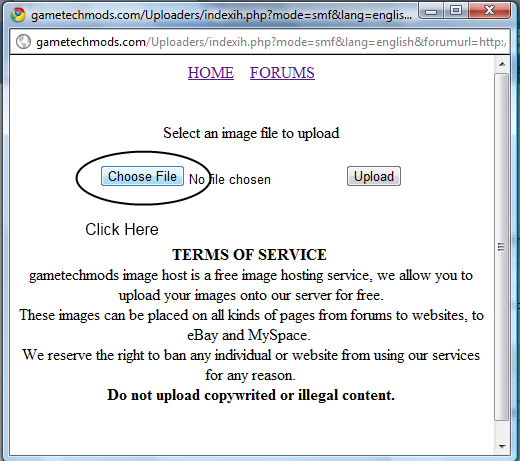Click the Upload button
520x461 pixels.
coord(374,176)
